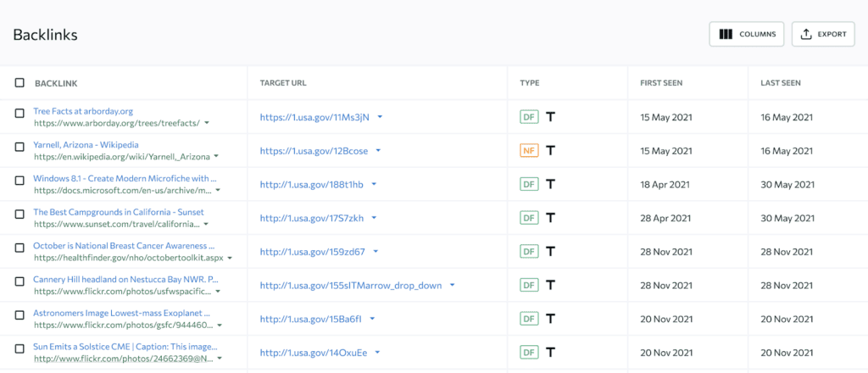
Task: Click the DF badge in Best Campgrounds row
Action: tap(529, 218)
